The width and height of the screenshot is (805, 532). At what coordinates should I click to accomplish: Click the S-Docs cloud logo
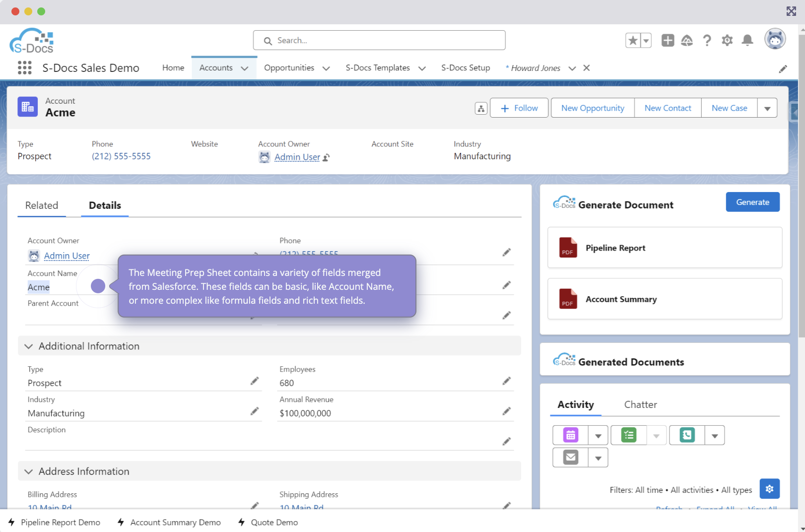click(x=31, y=41)
